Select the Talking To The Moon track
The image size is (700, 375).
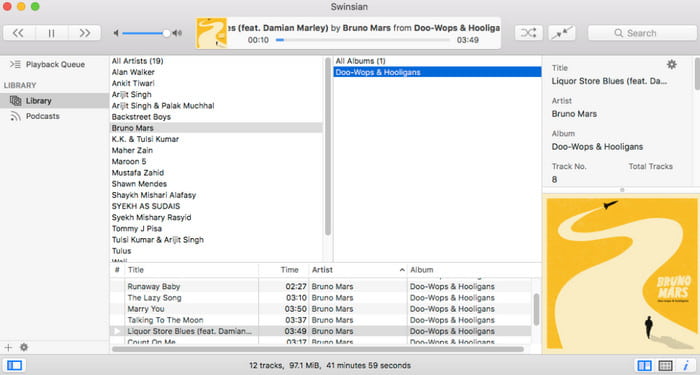tap(321, 320)
